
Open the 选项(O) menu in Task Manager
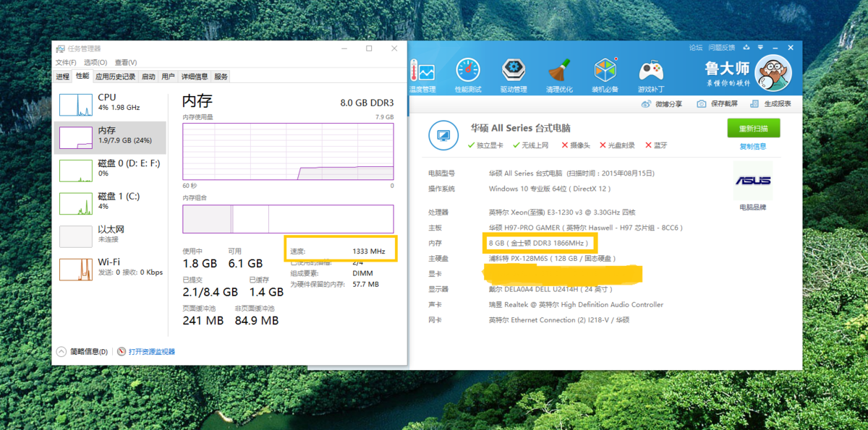click(95, 62)
